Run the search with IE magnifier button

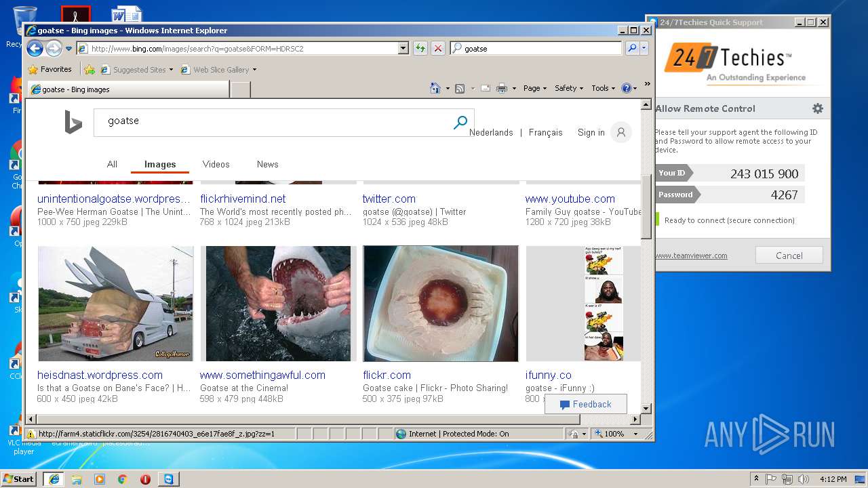click(x=632, y=48)
